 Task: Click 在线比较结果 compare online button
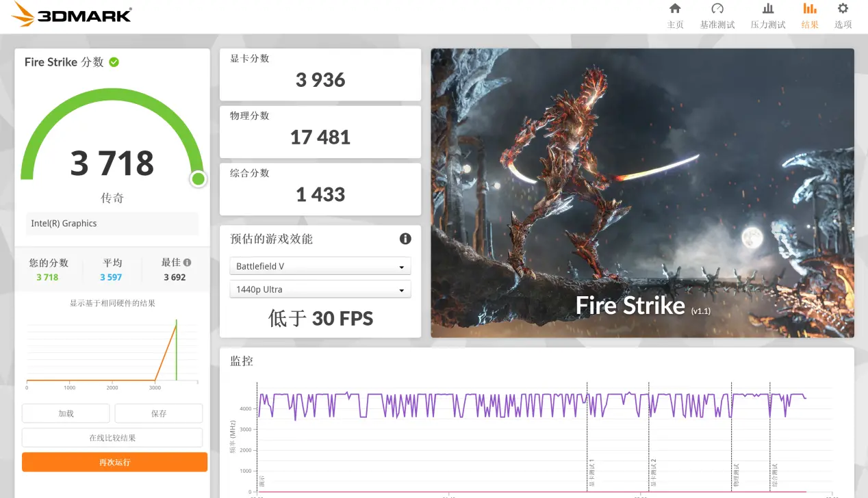pos(112,438)
